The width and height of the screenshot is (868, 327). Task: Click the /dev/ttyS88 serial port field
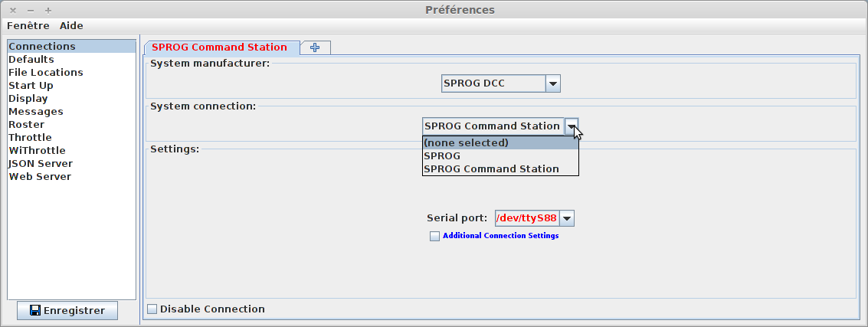coord(527,218)
